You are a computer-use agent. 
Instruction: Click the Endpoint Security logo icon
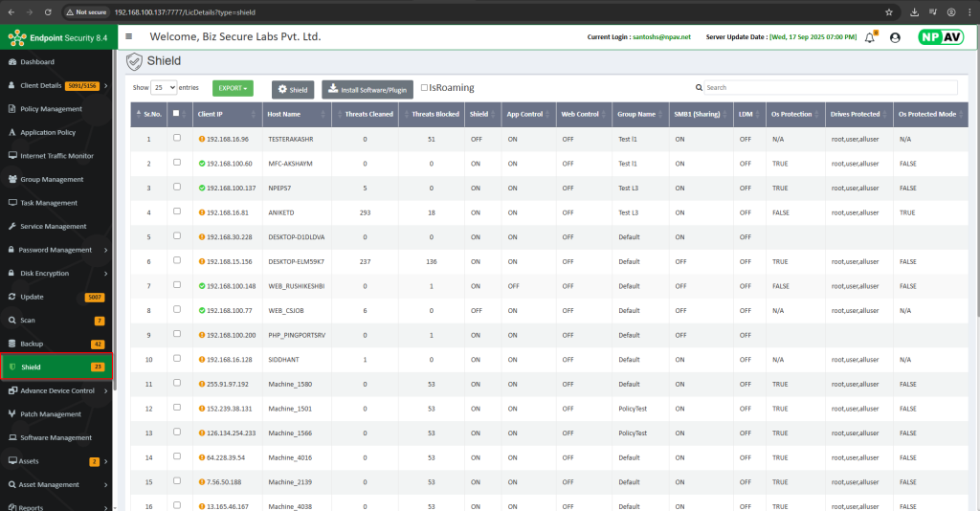15,38
